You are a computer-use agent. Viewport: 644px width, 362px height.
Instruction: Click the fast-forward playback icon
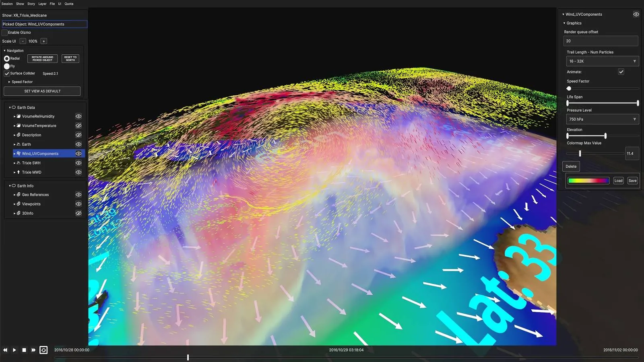click(x=33, y=350)
